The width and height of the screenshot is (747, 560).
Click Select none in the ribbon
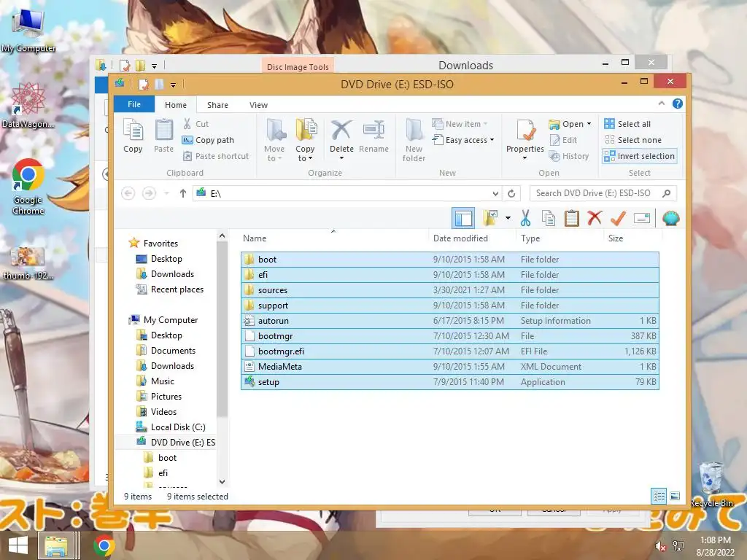coord(633,140)
